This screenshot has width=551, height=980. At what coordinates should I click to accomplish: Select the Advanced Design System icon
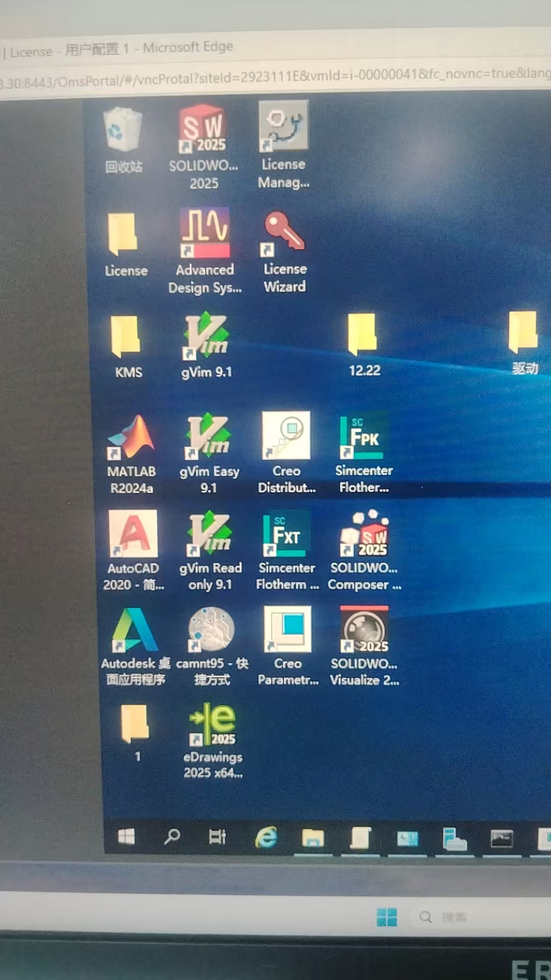pos(205,233)
